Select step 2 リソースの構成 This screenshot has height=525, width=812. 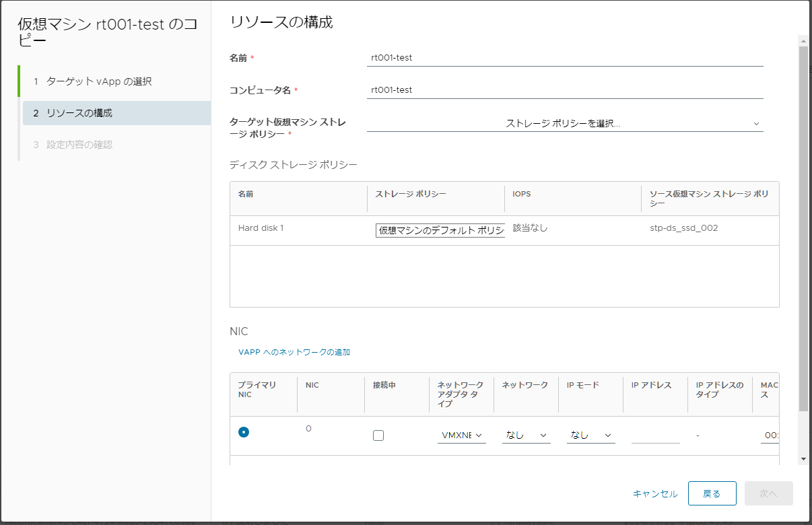click(x=116, y=113)
